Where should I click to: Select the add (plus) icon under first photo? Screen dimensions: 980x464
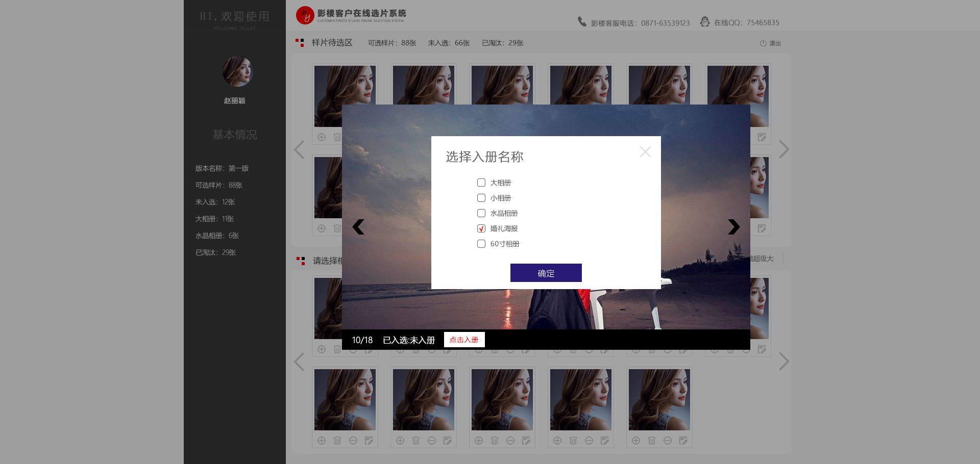pyautogui.click(x=322, y=137)
